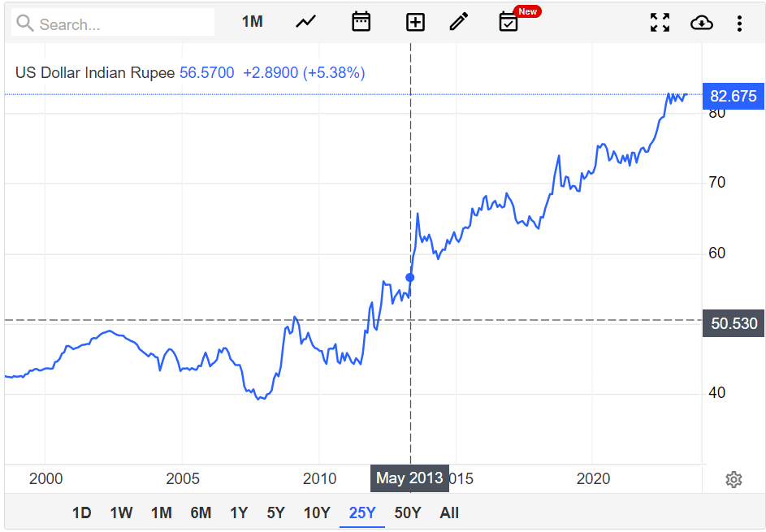
Task: Show All available history
Action: pos(449,513)
